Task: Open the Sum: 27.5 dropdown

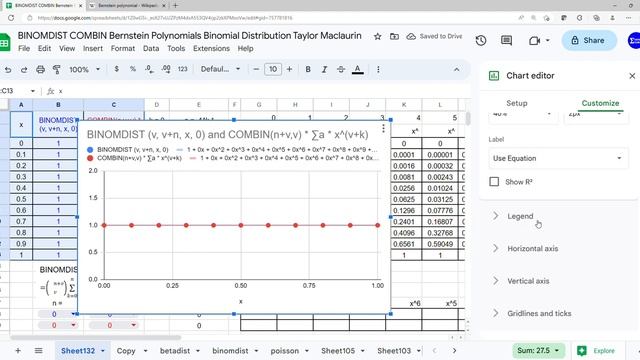Action: pos(538,351)
